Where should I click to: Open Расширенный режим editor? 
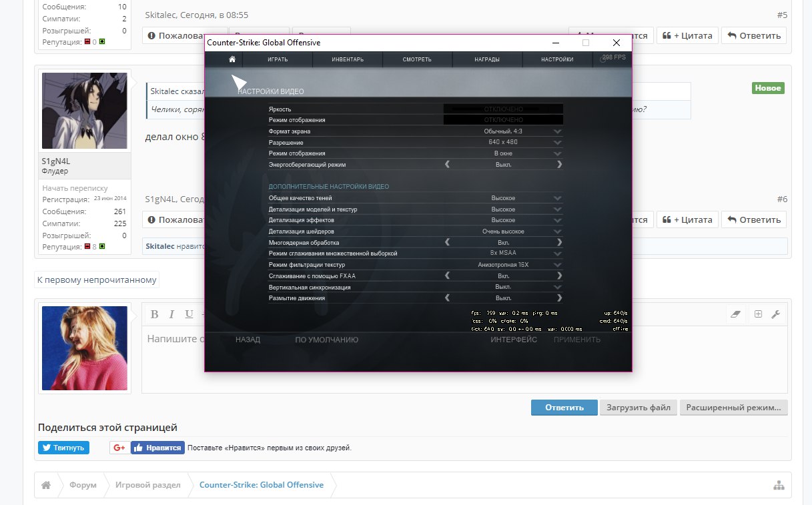tap(734, 408)
